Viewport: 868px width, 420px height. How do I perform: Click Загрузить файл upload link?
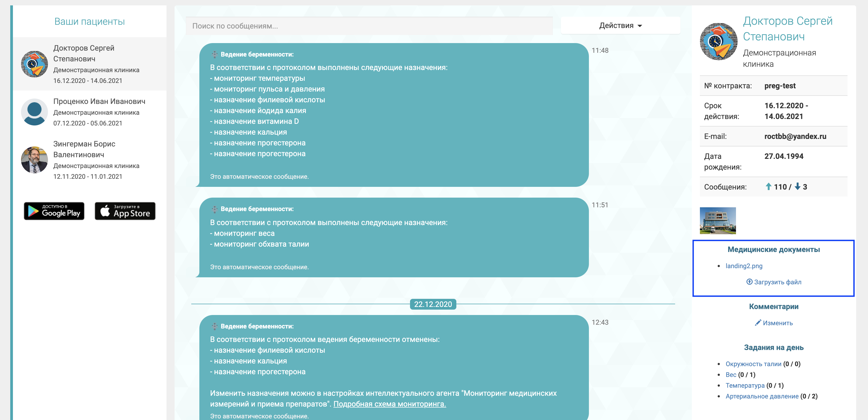pos(774,282)
